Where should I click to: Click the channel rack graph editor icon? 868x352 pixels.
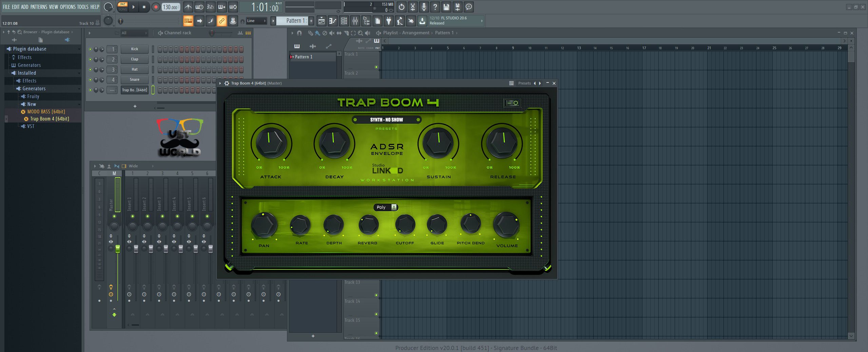(x=240, y=33)
